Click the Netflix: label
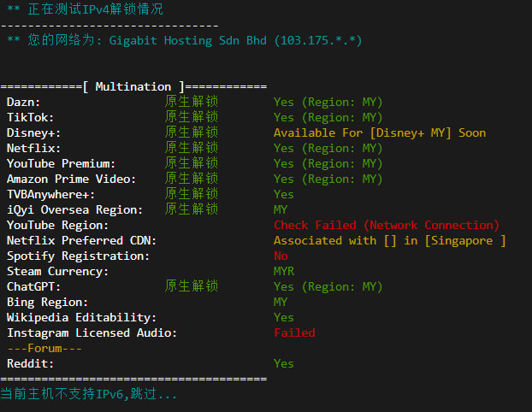The image size is (532, 412). (x=33, y=148)
